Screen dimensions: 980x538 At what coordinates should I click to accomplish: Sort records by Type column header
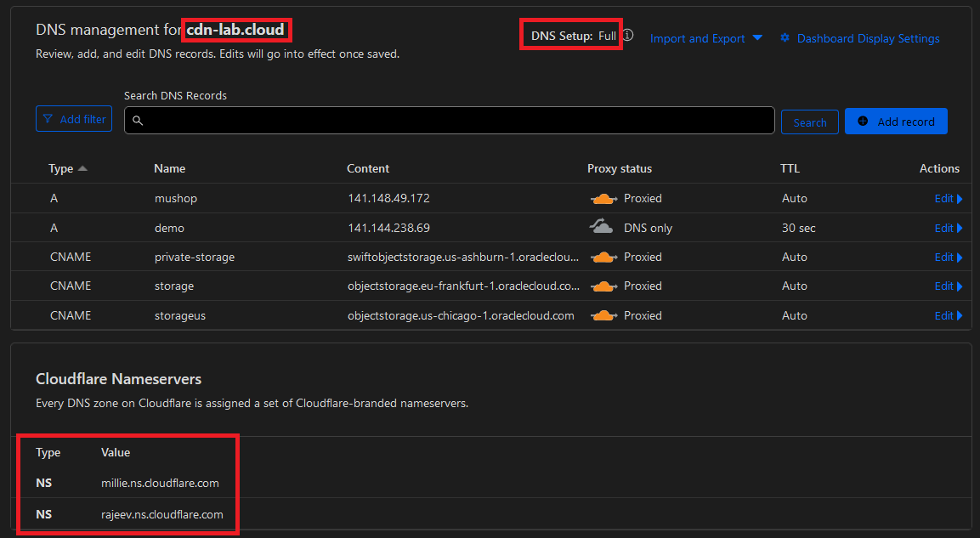(67, 168)
